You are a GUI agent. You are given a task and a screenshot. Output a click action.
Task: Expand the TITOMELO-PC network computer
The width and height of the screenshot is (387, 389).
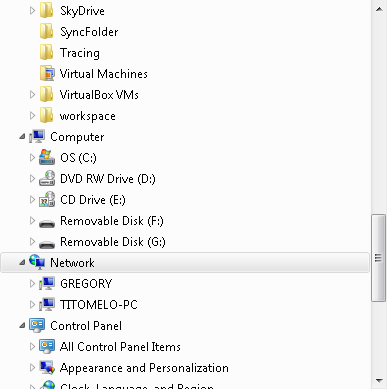coord(32,304)
